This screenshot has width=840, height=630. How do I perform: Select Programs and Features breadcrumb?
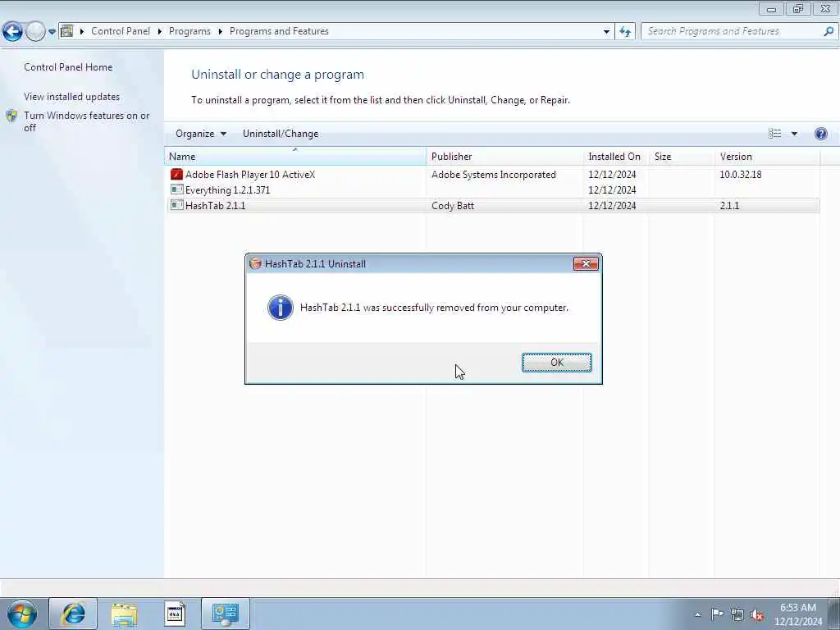(279, 31)
